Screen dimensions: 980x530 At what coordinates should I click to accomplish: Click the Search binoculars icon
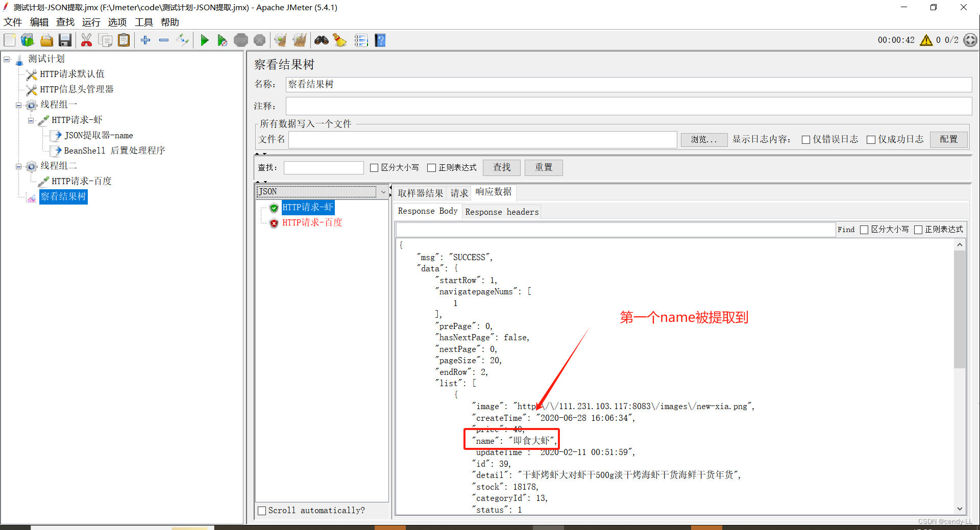[321, 40]
